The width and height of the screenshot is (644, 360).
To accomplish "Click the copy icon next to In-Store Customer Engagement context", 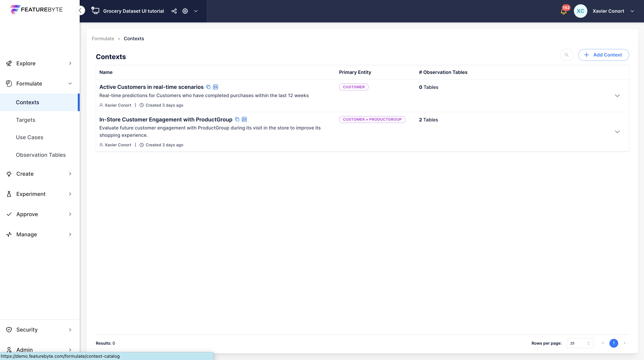I will point(237,119).
